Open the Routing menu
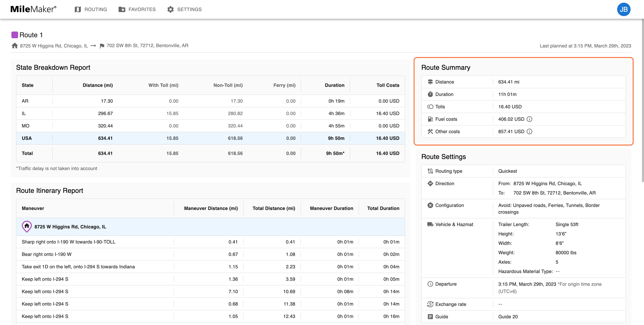The width and height of the screenshot is (644, 325). pyautogui.click(x=91, y=10)
